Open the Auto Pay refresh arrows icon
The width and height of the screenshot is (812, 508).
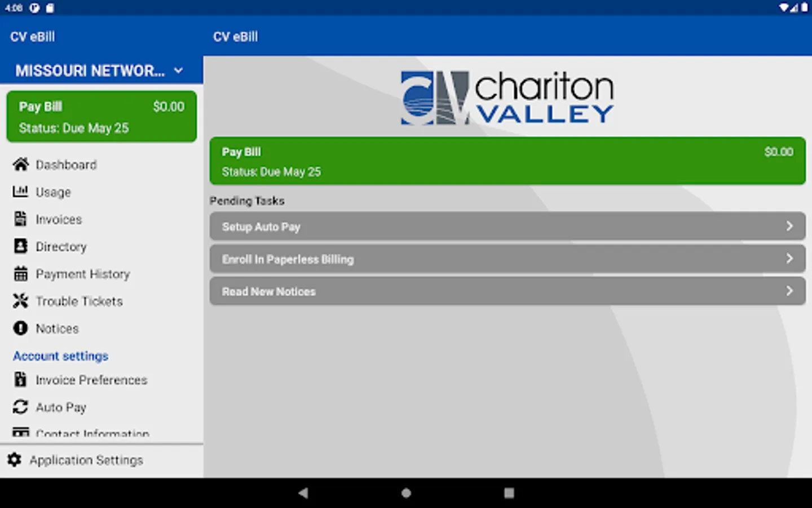[x=20, y=407]
